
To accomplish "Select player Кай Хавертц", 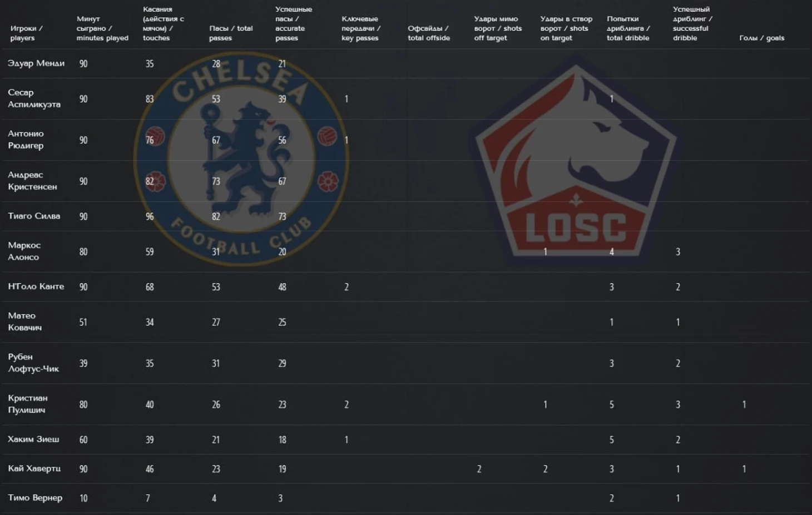I will [x=34, y=468].
